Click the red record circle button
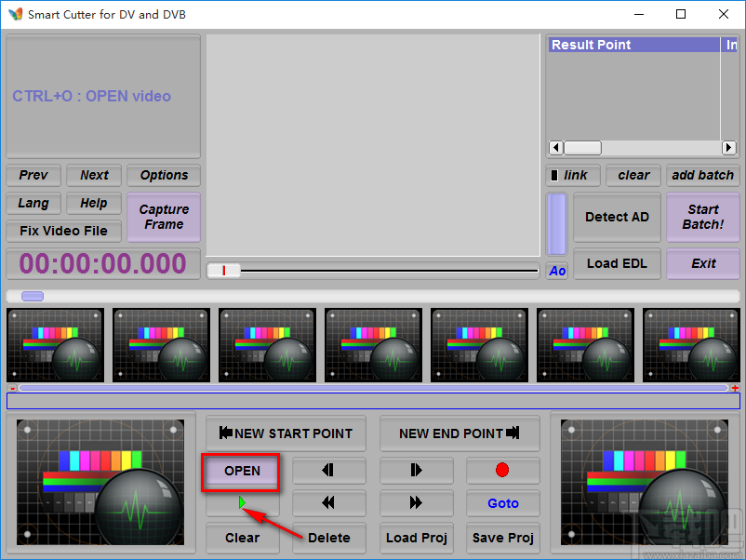 (x=503, y=471)
